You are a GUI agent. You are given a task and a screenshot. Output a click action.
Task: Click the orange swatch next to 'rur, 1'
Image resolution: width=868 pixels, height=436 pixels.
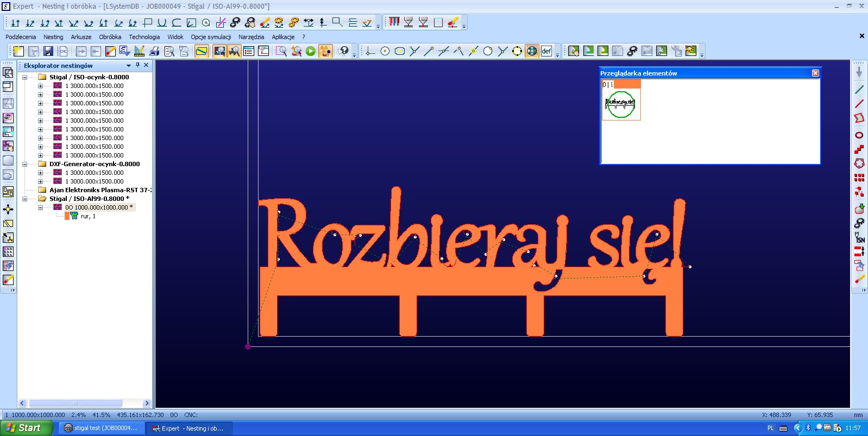tap(67, 216)
